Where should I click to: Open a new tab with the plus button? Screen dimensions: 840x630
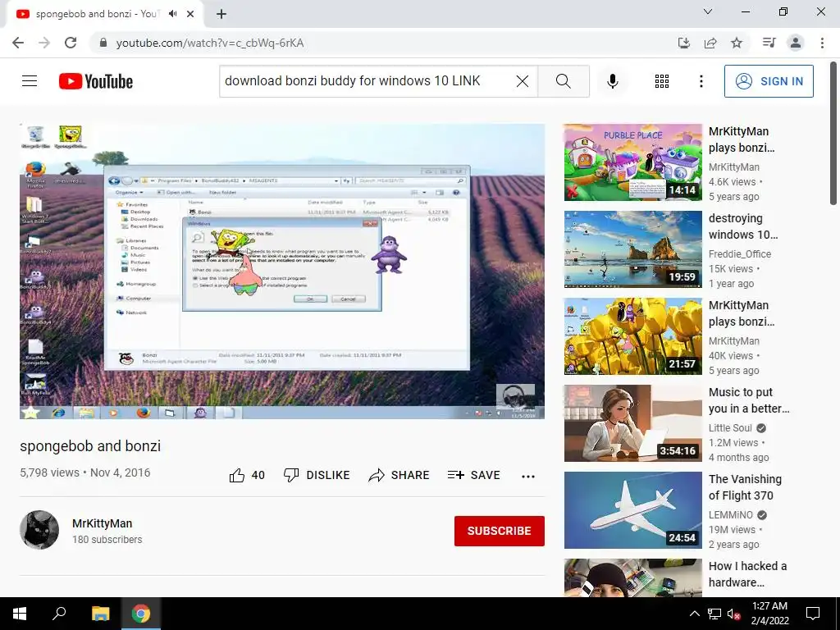coord(221,15)
